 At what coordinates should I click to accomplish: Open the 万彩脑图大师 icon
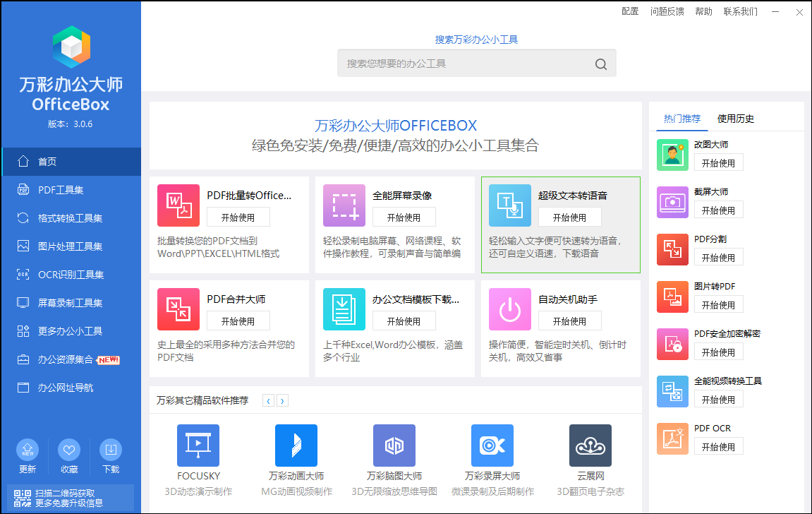tap(394, 446)
